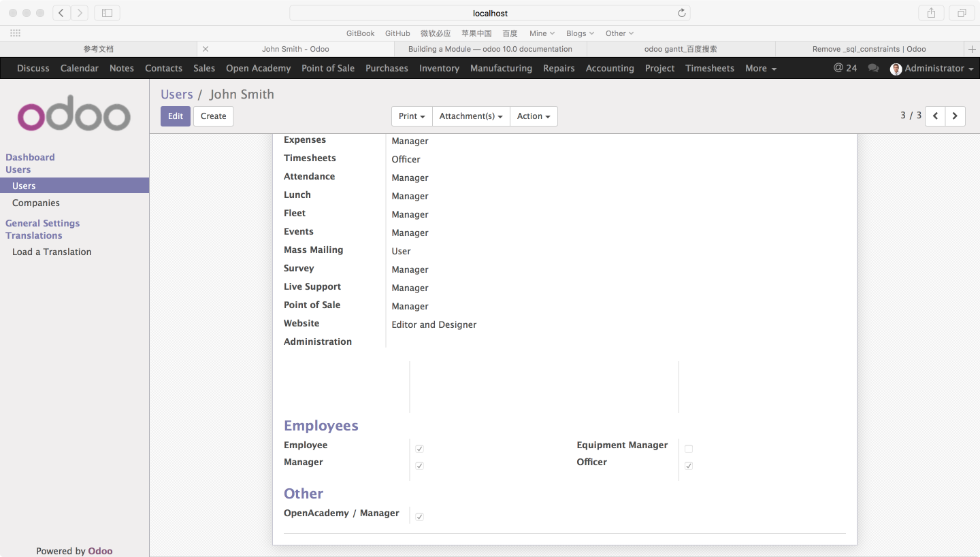Screen dimensions: 980x557
Task: Toggle the OpenAcademy / Manager checkbox
Action: pos(420,517)
